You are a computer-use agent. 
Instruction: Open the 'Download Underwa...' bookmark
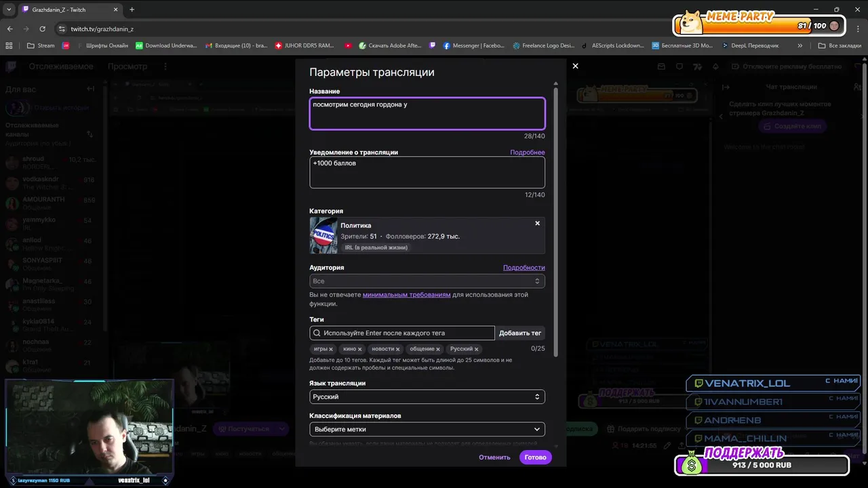point(166,45)
